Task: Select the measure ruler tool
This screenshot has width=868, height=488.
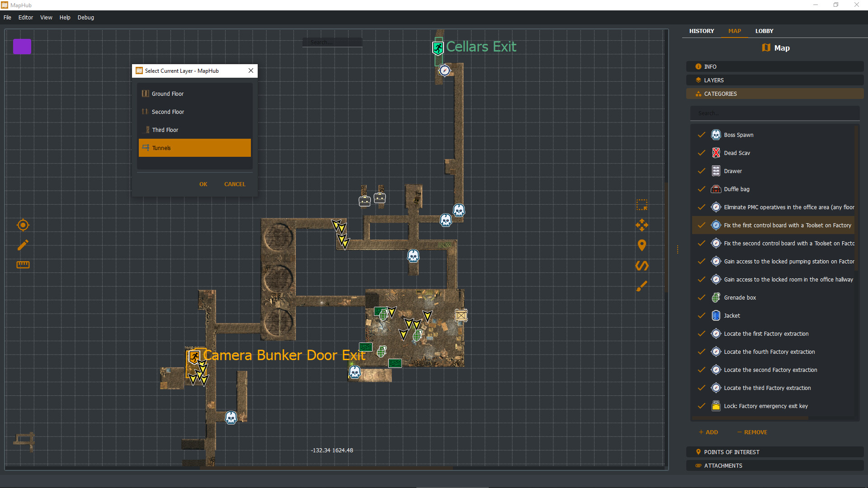Action: click(23, 264)
